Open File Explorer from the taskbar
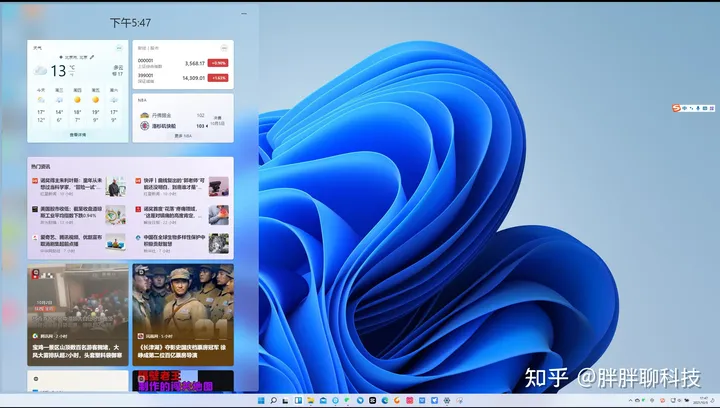 pos(310,401)
